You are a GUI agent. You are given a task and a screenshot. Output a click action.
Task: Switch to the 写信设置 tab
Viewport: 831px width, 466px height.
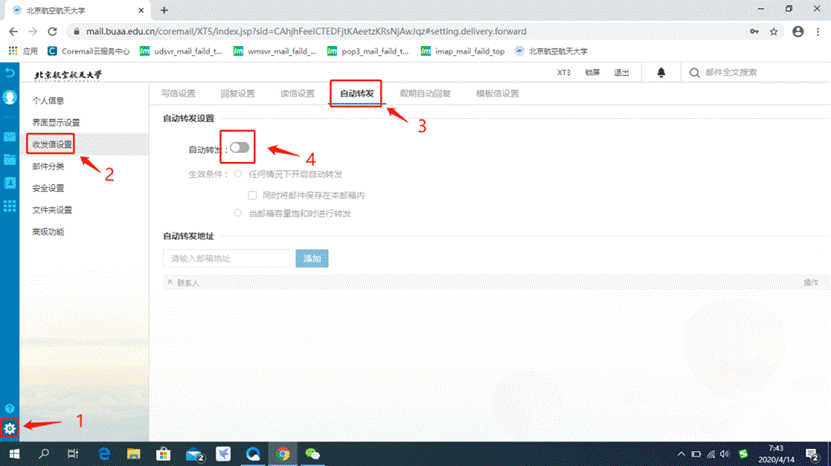[x=178, y=94]
